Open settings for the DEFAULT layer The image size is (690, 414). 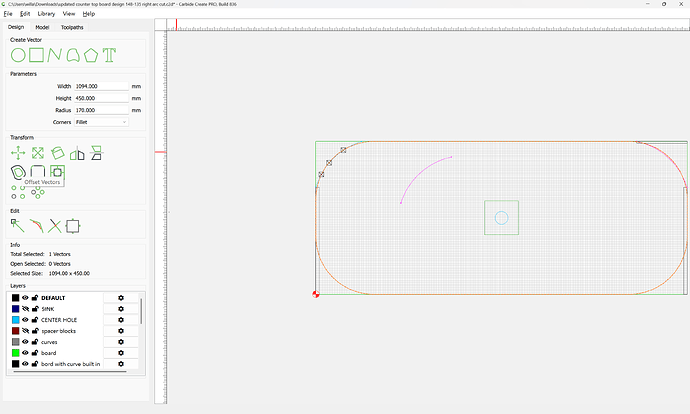121,298
